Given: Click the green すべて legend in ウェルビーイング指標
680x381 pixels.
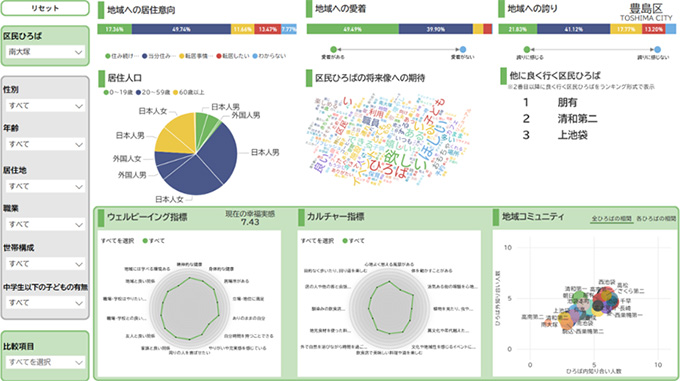Looking at the screenshot, I should pos(154,241).
